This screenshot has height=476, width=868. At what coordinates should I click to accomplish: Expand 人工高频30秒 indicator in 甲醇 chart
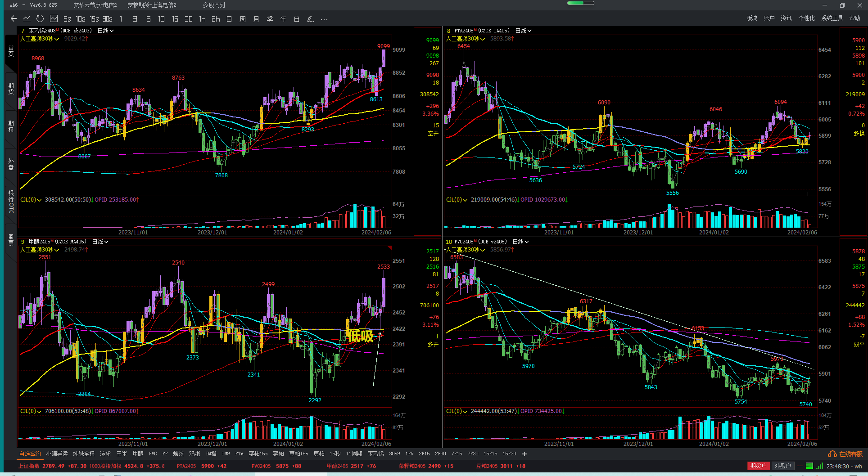tap(40, 250)
